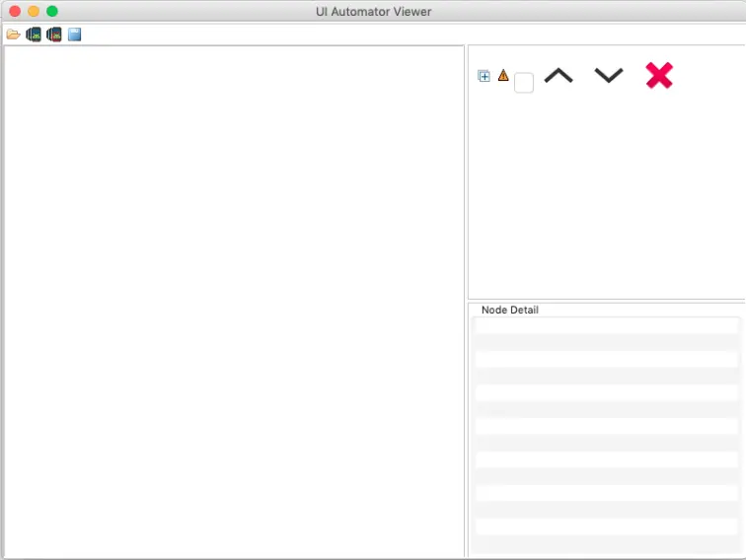Select the Node Detail panel label
This screenshot has height=560, width=746.
509,310
